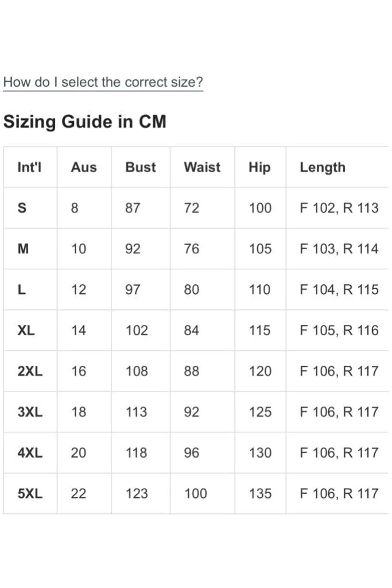The image size is (392, 588).
Task: Open the 'How do I select the correct size?' link
Action: (x=103, y=82)
